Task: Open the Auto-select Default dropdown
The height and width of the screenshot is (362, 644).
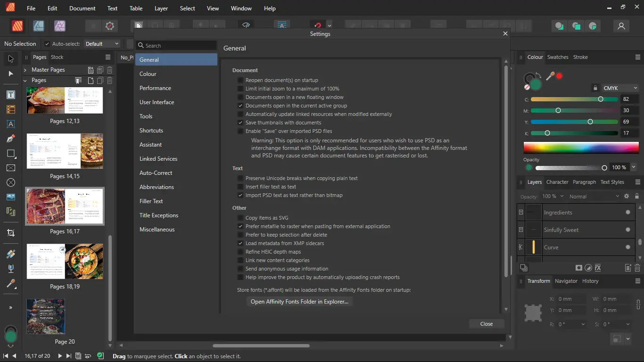Action: (x=102, y=44)
